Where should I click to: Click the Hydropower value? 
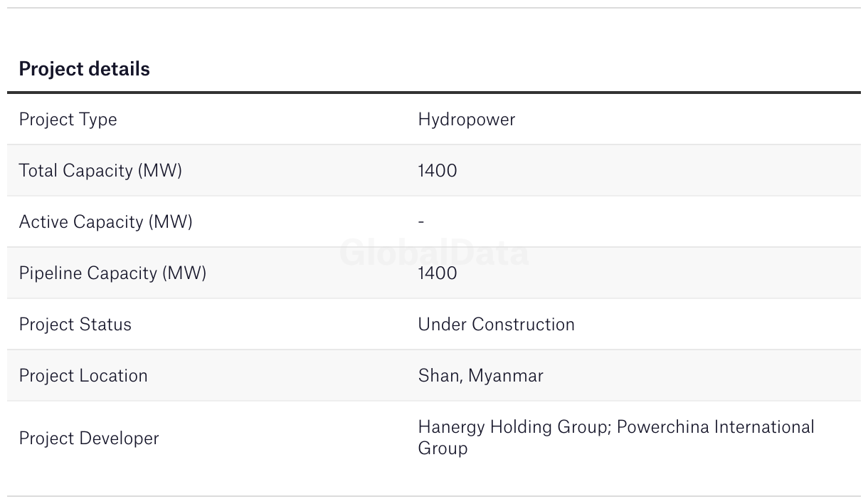466,120
